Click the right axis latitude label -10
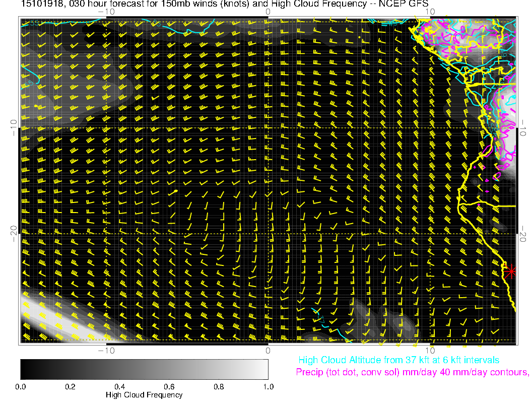532x411 pixels. pyautogui.click(x=523, y=127)
